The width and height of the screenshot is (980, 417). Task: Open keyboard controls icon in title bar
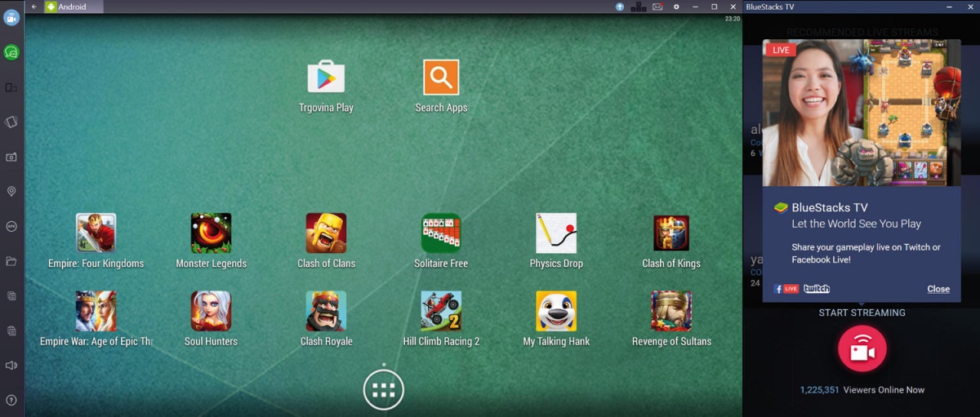click(x=639, y=7)
